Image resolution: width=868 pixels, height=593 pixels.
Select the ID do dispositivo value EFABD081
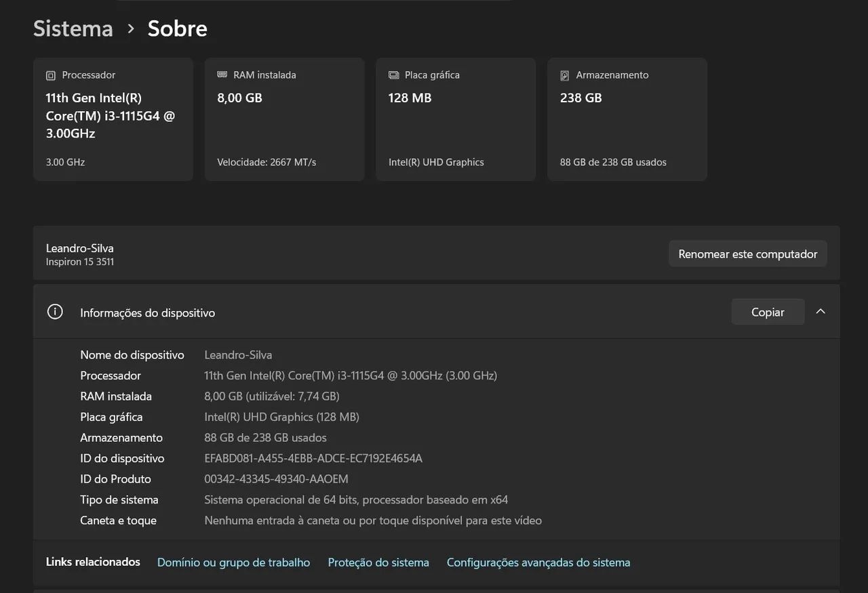click(x=313, y=458)
